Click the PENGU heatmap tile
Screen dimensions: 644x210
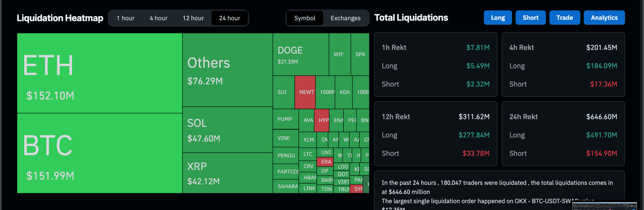click(x=286, y=155)
